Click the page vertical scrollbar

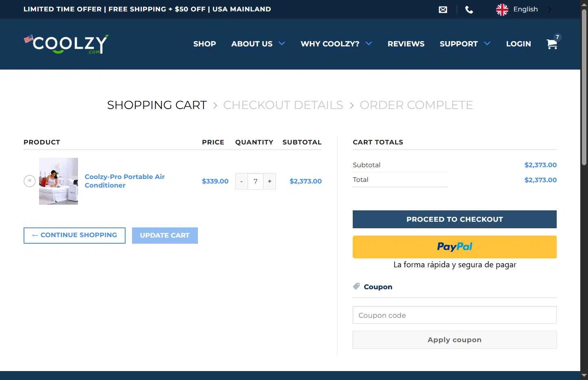tap(584, 87)
